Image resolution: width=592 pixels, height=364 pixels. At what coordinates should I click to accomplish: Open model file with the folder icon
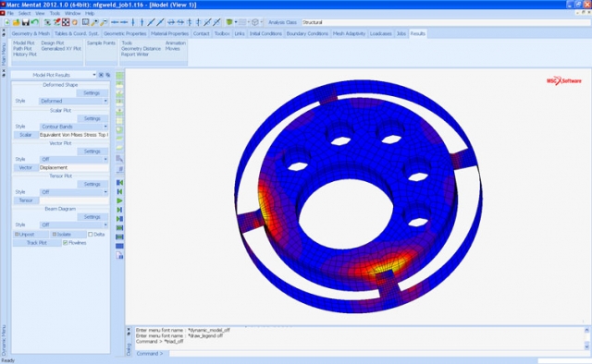click(x=16, y=22)
